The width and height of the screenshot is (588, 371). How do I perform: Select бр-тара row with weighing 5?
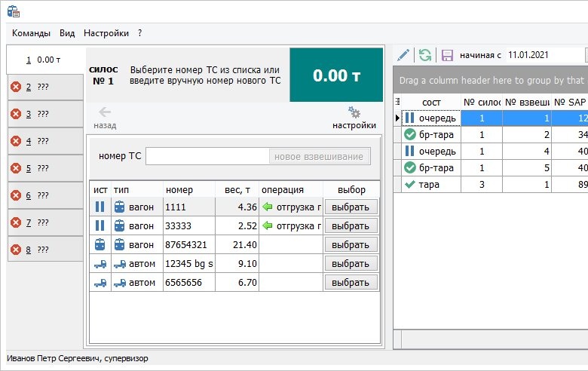492,167
